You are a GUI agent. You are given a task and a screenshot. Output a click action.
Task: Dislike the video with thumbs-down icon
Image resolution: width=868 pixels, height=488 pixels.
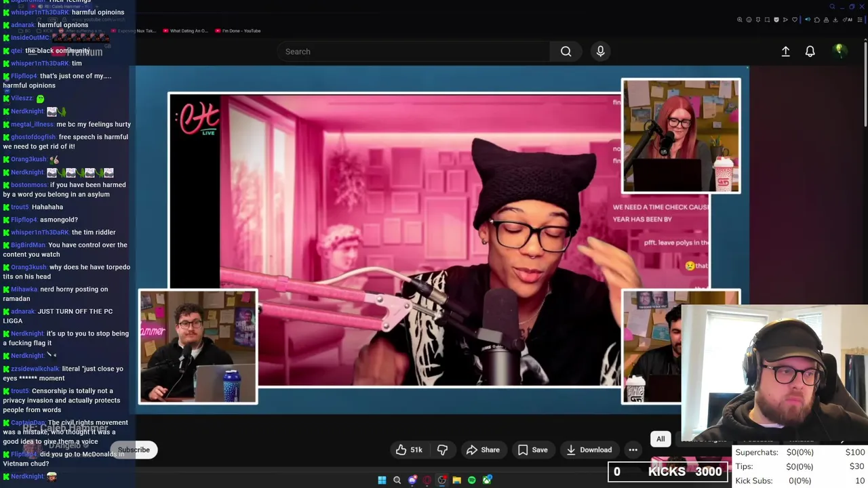click(x=442, y=449)
